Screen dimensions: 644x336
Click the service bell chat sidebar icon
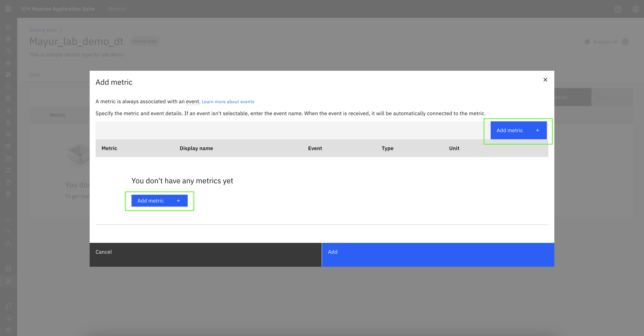8,146
